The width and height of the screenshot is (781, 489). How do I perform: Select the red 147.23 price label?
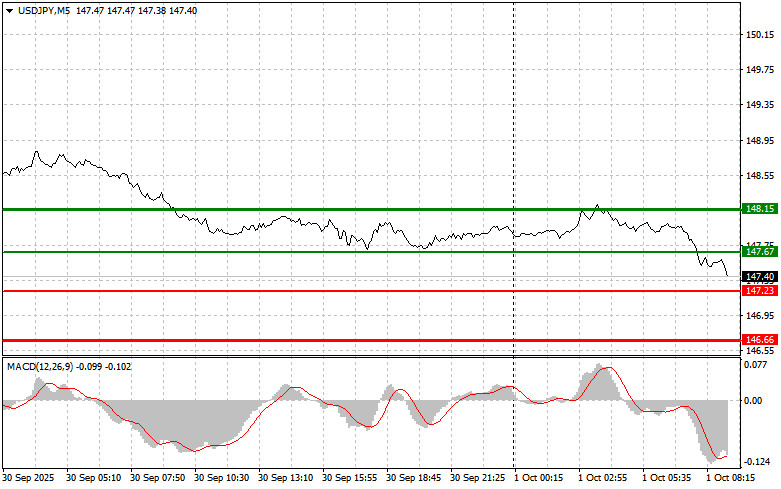(759, 290)
